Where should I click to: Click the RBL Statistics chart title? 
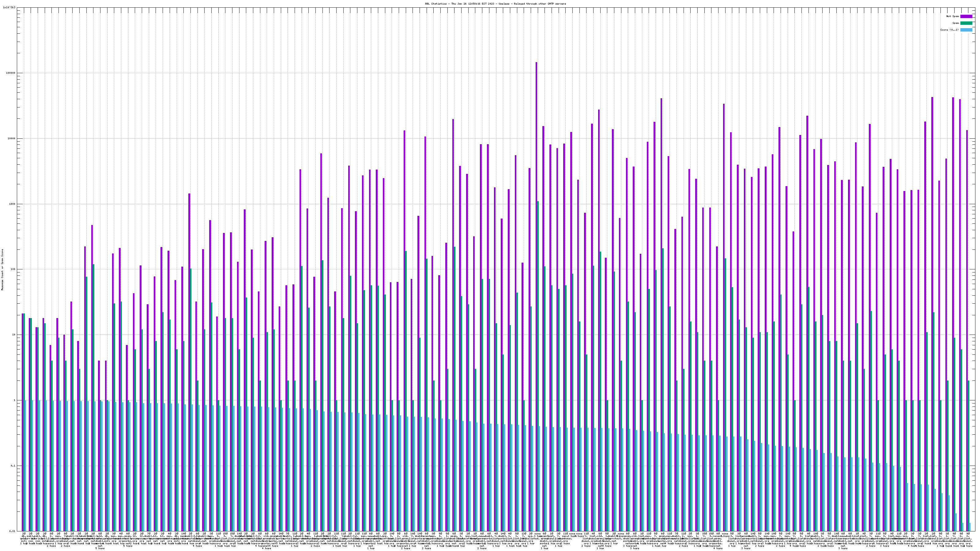[x=435, y=4]
